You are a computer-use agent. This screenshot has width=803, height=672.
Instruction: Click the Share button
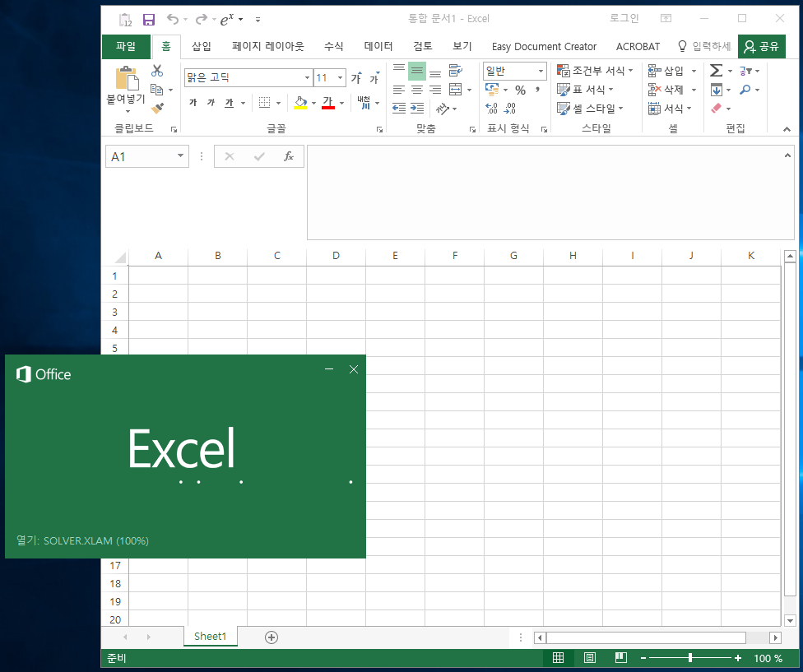tap(762, 47)
